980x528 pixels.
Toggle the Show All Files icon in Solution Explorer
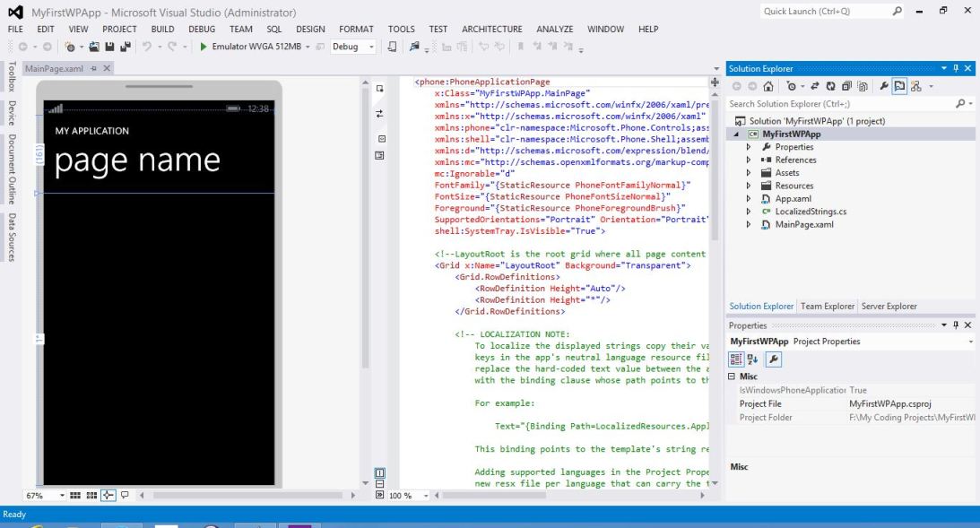(863, 86)
